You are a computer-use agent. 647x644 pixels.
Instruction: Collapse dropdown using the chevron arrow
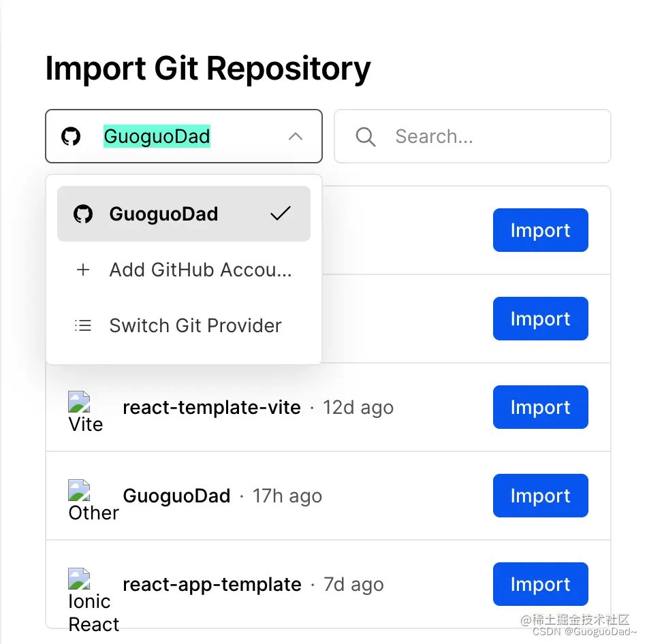(296, 137)
